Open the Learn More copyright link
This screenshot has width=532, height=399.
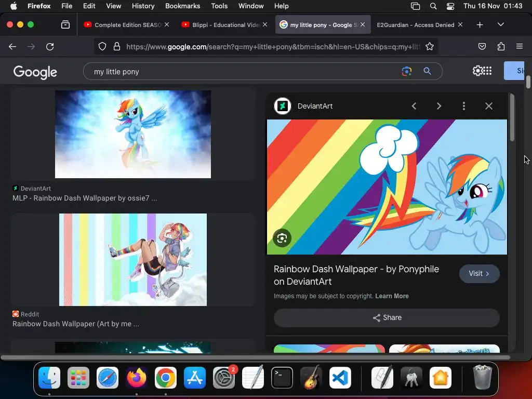(392, 296)
